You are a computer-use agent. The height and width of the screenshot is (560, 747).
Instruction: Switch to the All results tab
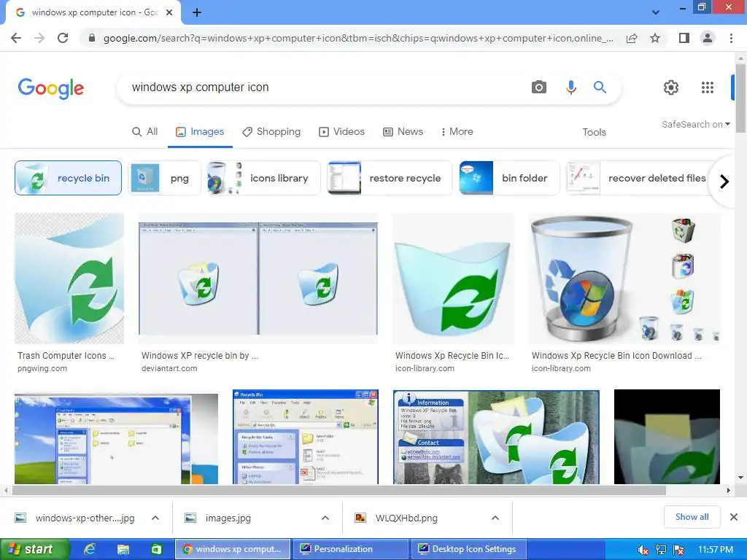(145, 132)
